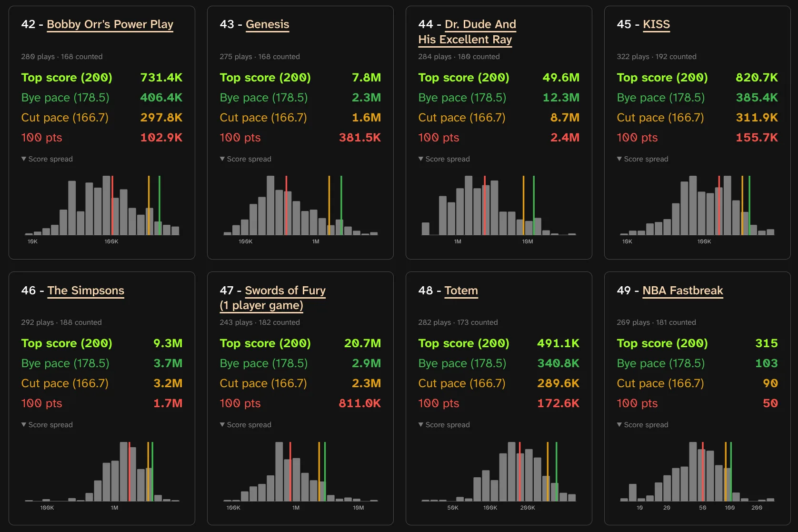Open The Simpsons machine link
Screen dimensions: 798x532
tap(86, 291)
